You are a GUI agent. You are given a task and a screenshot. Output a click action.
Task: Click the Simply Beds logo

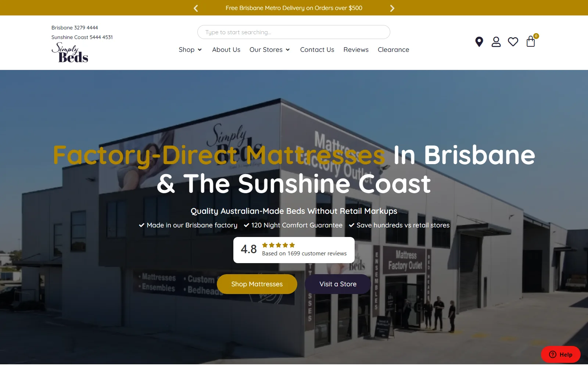point(70,53)
